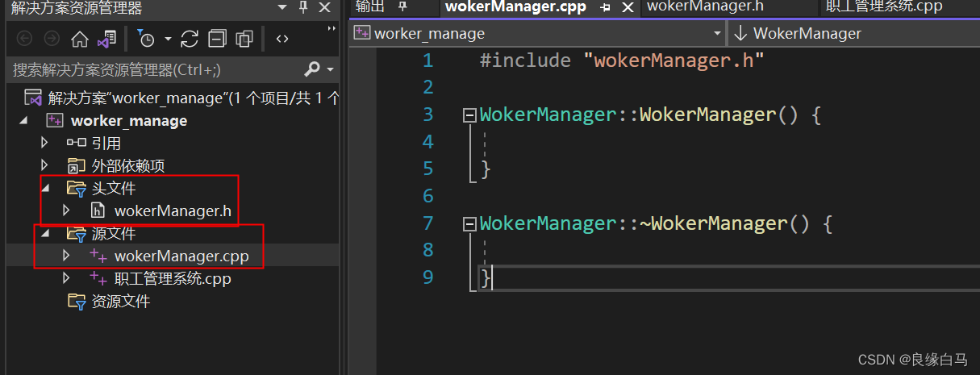
Task: Expand the 引用 references node
Action: [x=44, y=144]
